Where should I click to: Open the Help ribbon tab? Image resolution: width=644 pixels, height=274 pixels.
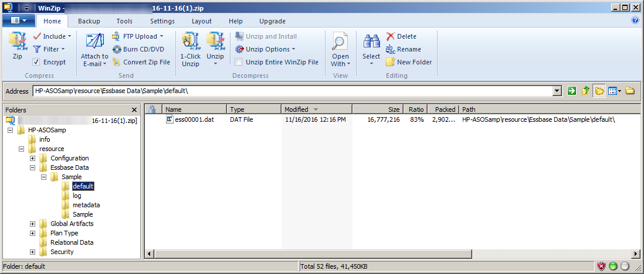[235, 21]
